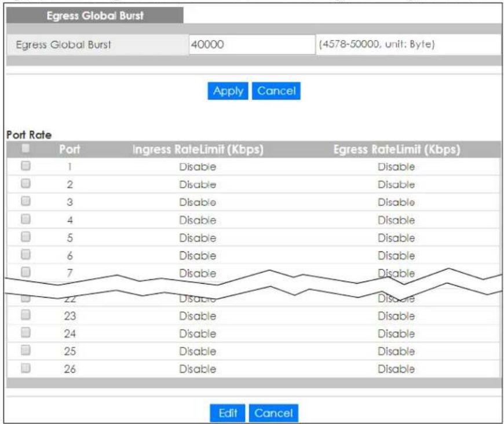Click port number 23 cell
Viewport: 504px width, 424px height.
[x=70, y=316]
